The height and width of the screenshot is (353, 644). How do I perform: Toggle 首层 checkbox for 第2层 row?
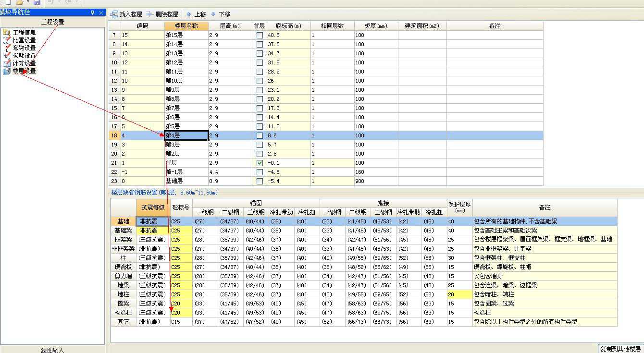260,154
